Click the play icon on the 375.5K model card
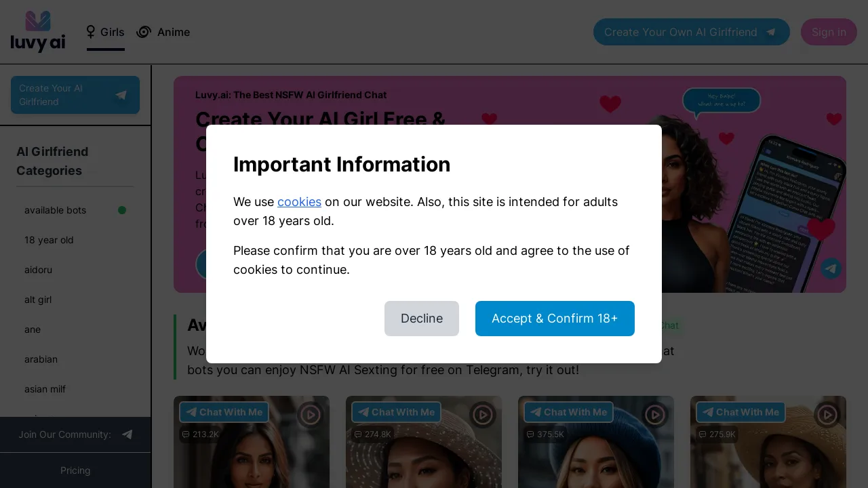 pos(655,415)
